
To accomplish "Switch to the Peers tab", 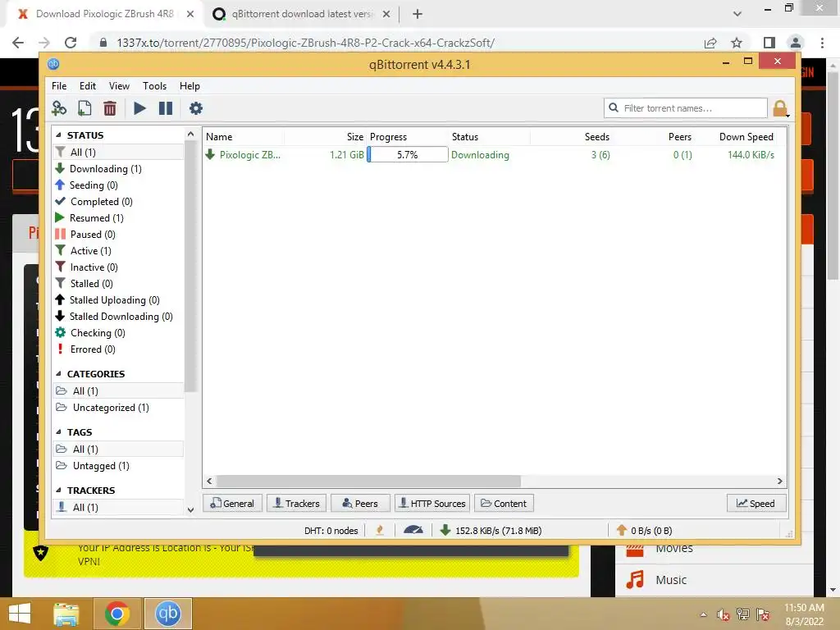I will pos(361,503).
